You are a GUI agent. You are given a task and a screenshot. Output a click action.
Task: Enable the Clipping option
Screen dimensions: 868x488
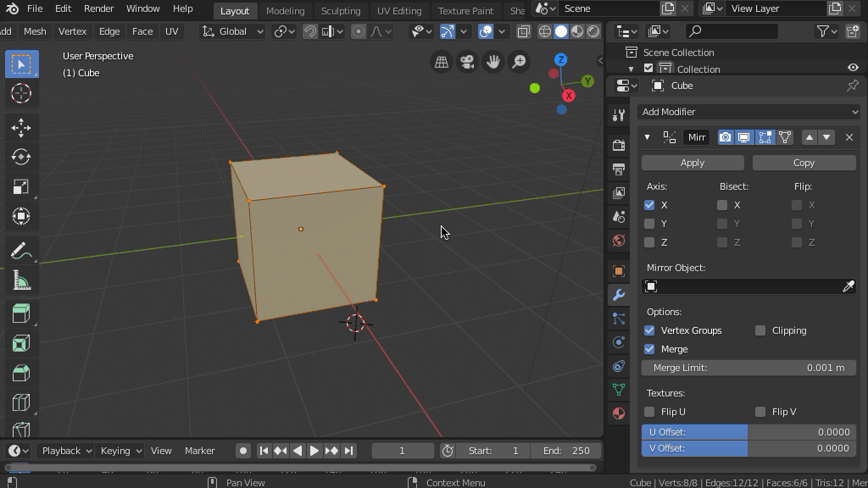(760, 330)
